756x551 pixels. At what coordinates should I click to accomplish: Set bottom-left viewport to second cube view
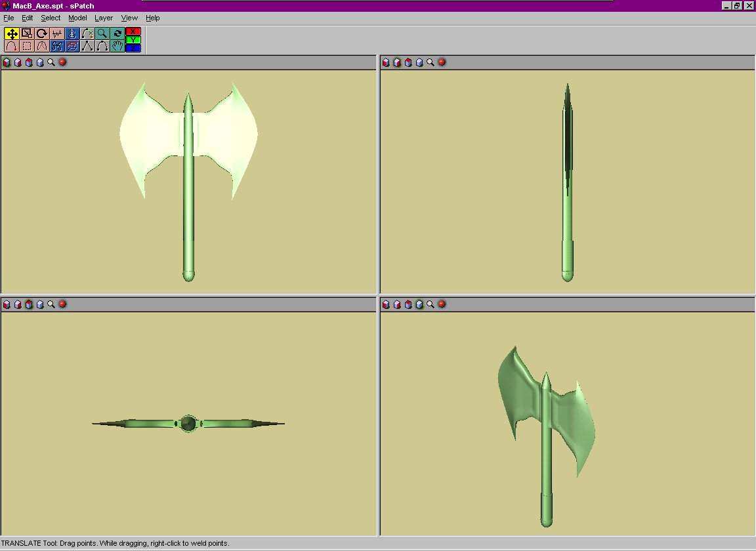[18, 304]
